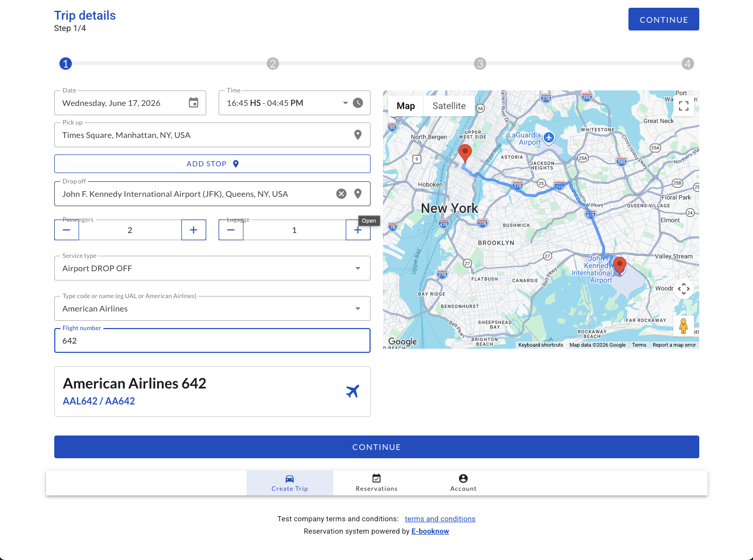Click the Step 1/4 text
Viewport: 753px width, 560px height.
[x=70, y=28]
